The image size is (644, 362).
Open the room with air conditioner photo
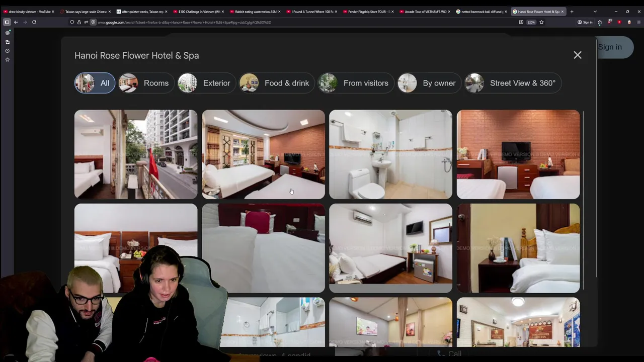coord(390,248)
